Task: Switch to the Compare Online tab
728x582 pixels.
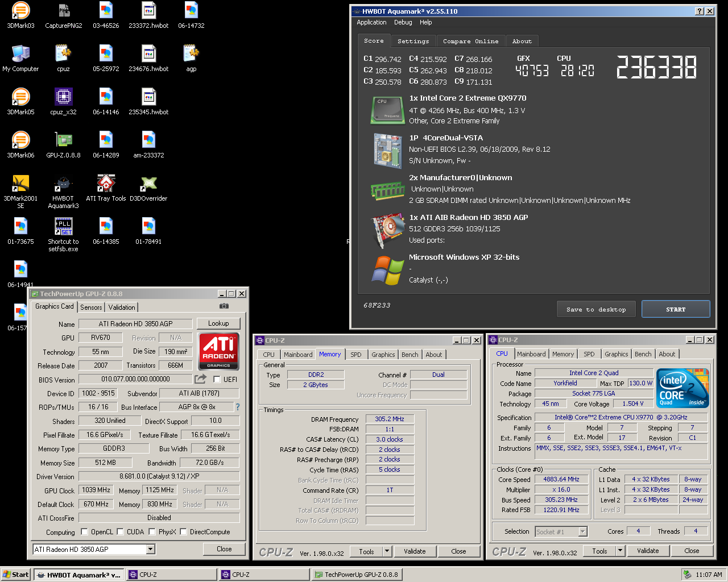Action: click(470, 41)
